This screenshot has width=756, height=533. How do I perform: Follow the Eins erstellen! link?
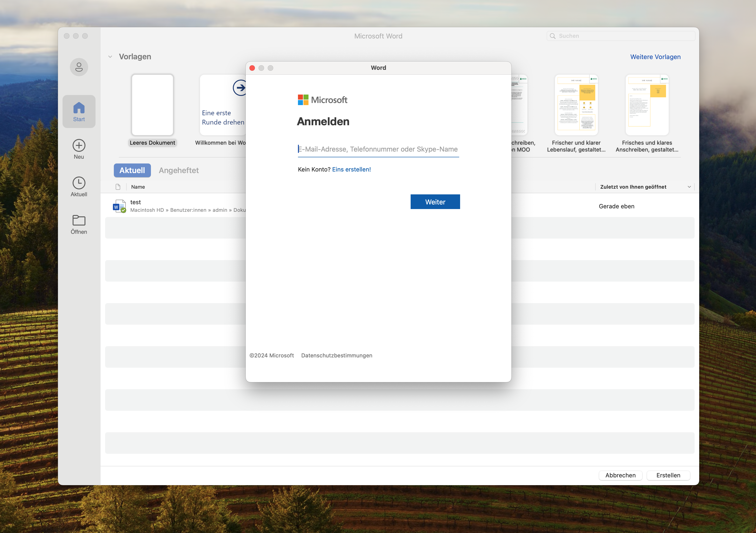coord(351,170)
